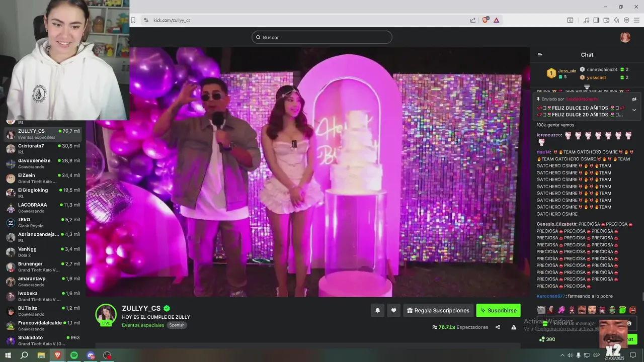
Task: Expand the pinned FELIZ DULCE message chevron
Action: [x=634, y=110]
